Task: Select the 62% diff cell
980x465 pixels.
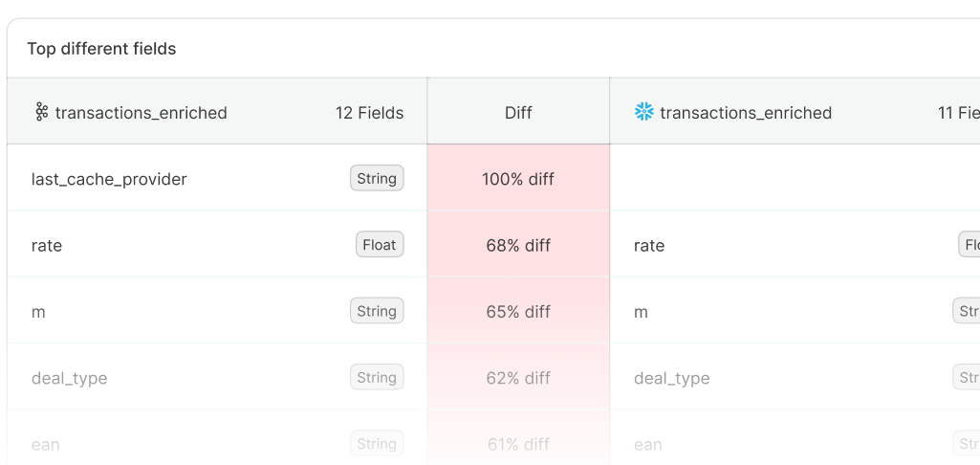Action: (x=518, y=378)
